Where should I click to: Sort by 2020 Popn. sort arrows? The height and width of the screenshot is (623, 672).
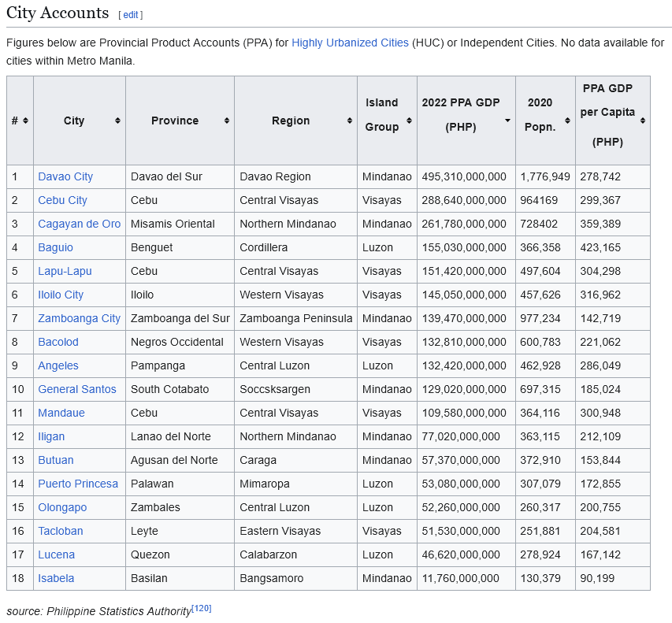pyautogui.click(x=567, y=121)
